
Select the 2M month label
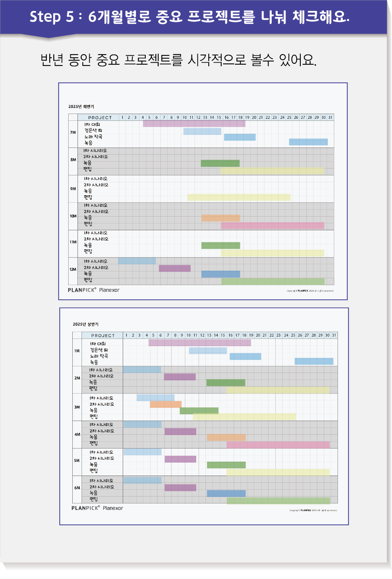77,378
